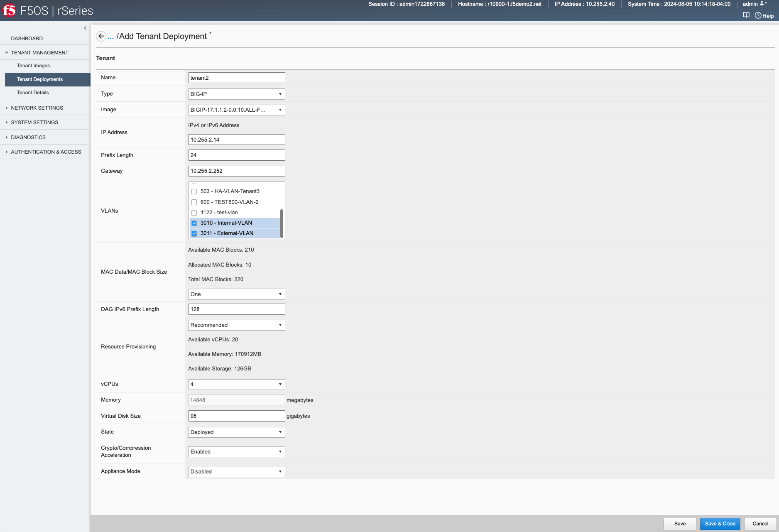Uncheck the 3010 - Internal-VLAN checkbox
The image size is (779, 532).
click(x=194, y=223)
